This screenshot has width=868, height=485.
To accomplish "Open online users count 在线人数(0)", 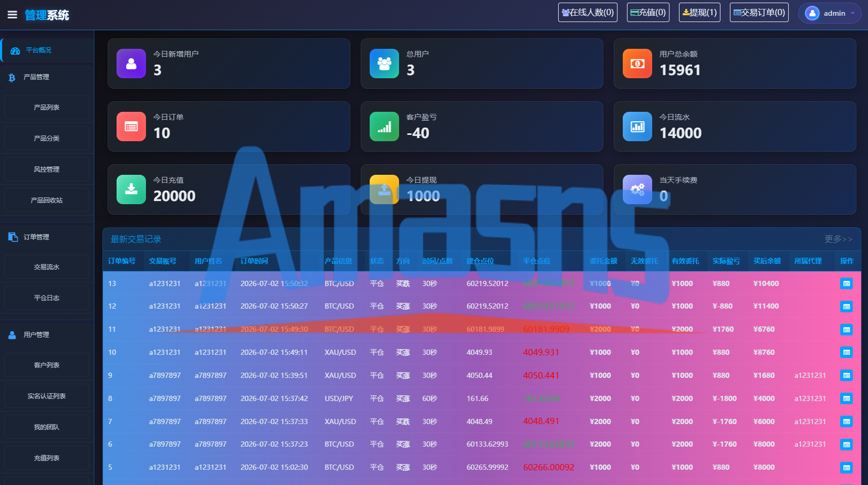I will (x=588, y=12).
